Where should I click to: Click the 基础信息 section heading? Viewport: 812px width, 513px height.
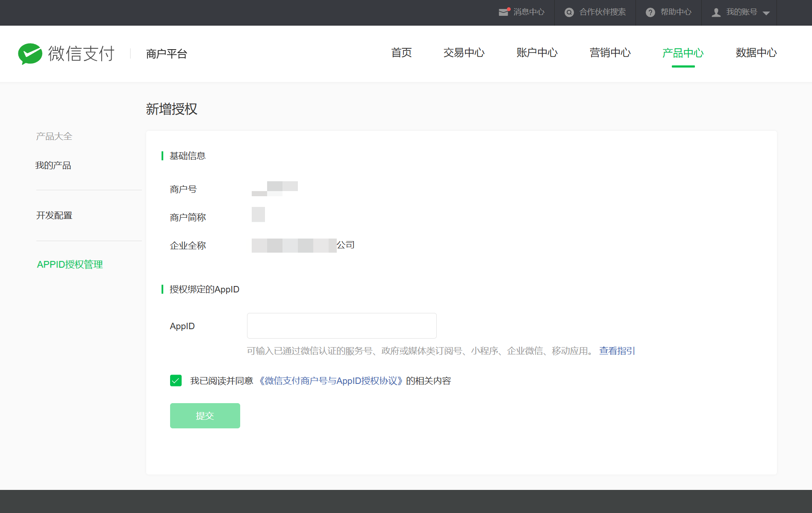pos(188,156)
